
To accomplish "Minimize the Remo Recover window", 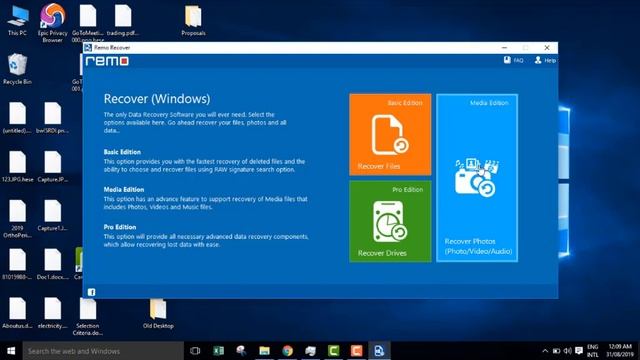I will click(504, 48).
